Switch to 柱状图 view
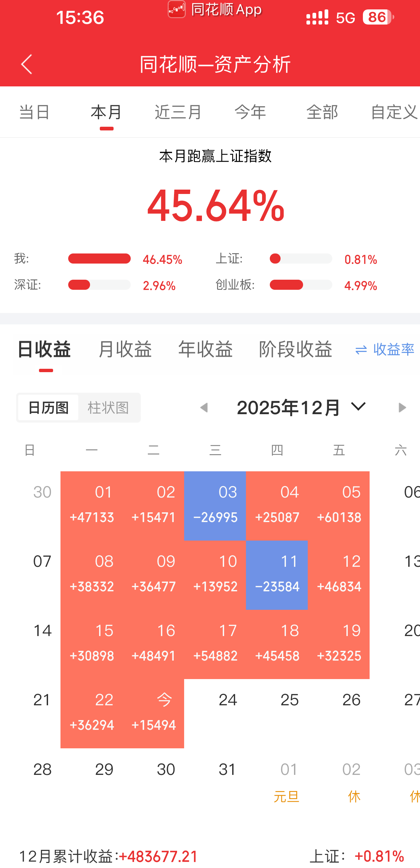420x868 pixels. pyautogui.click(x=109, y=408)
